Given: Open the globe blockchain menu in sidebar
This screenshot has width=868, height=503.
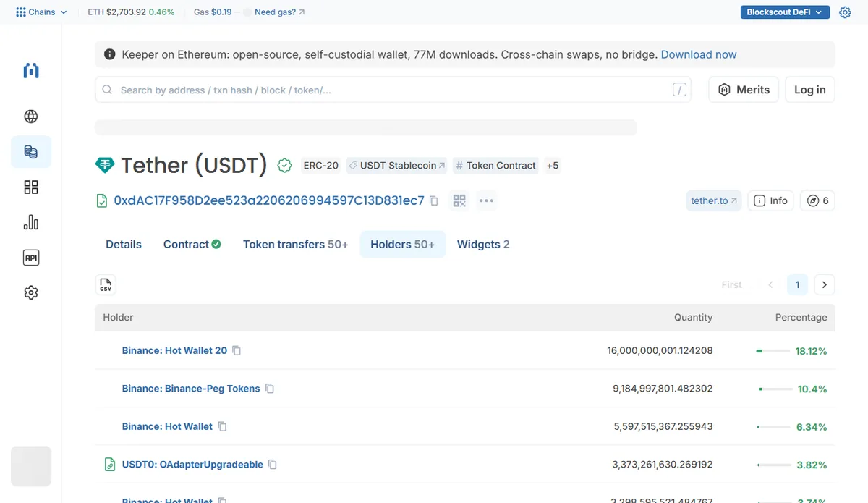Looking at the screenshot, I should point(31,117).
